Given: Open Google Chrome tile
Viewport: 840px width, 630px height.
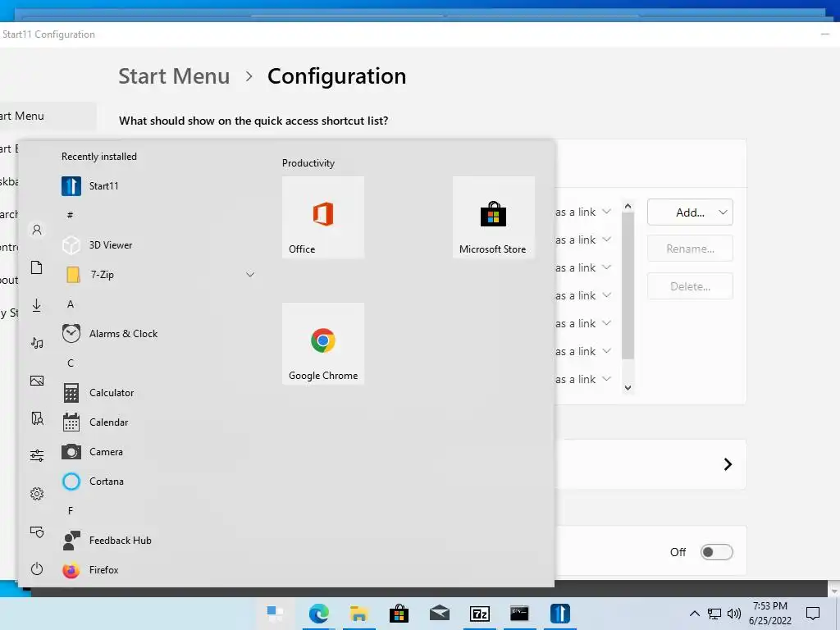Looking at the screenshot, I should click(323, 344).
